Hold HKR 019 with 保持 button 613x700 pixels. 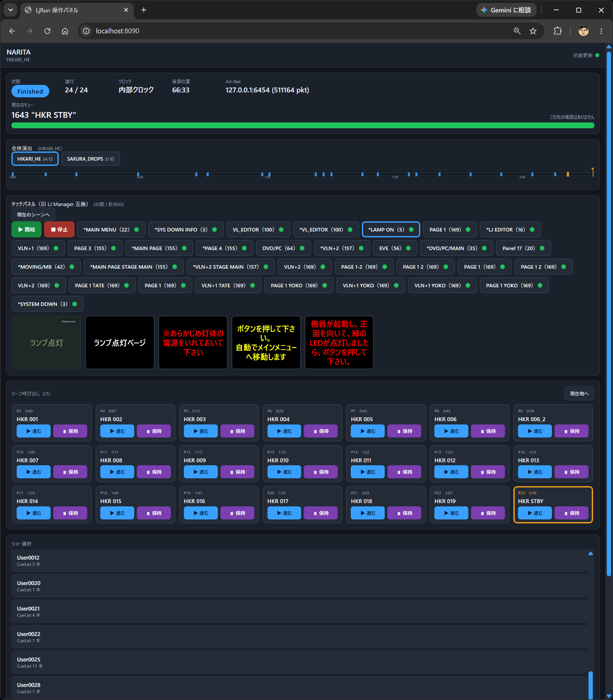point(488,513)
